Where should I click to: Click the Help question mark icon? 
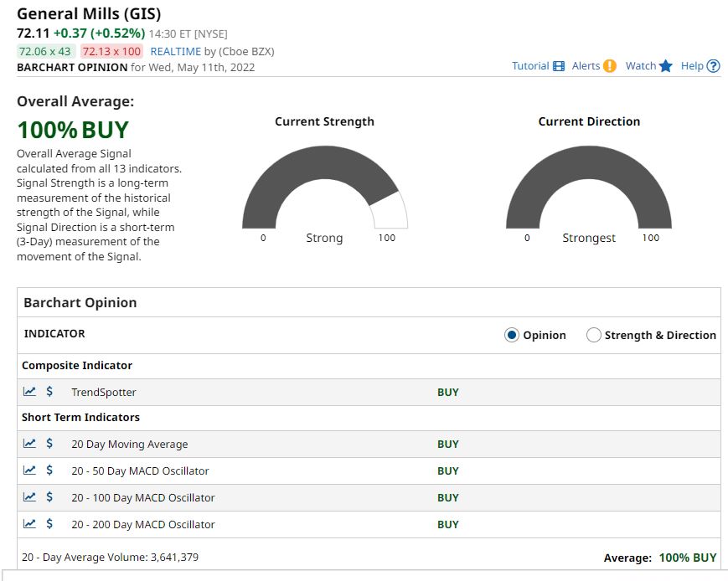point(713,66)
